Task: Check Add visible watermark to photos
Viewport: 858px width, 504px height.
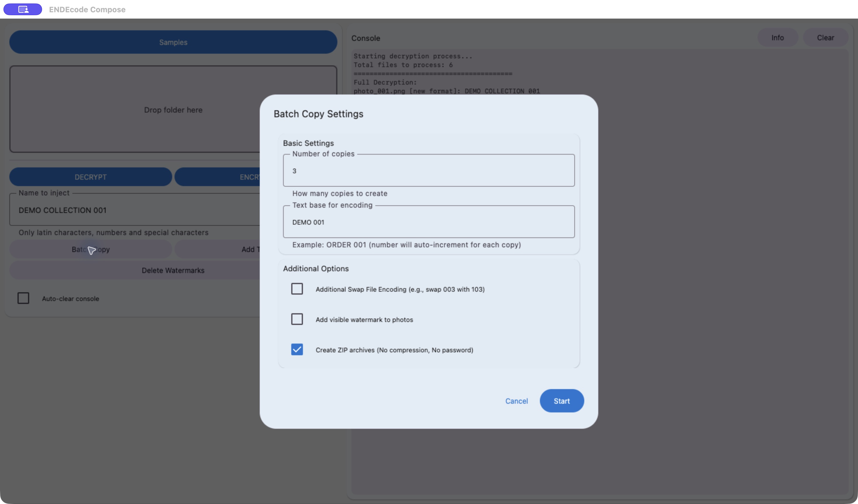Action: coord(297,319)
